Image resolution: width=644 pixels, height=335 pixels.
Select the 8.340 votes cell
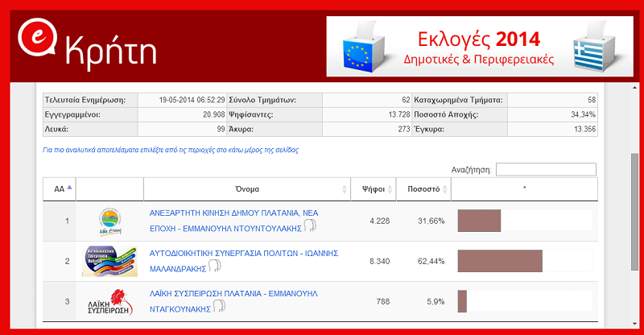tap(379, 261)
